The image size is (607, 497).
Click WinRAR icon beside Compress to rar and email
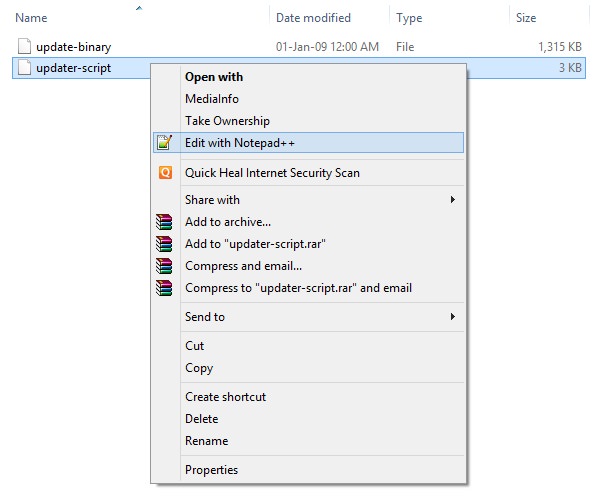pos(165,288)
